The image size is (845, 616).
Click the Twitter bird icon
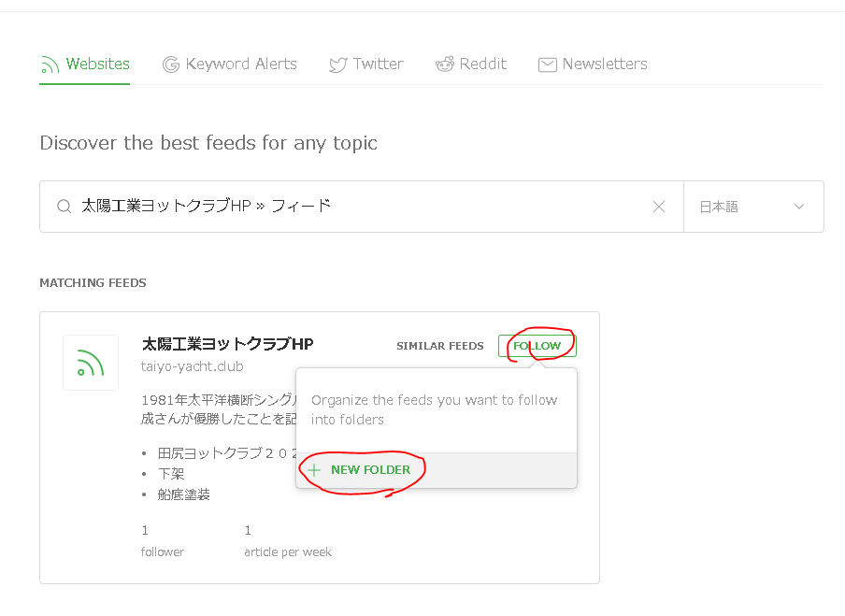[x=337, y=65]
